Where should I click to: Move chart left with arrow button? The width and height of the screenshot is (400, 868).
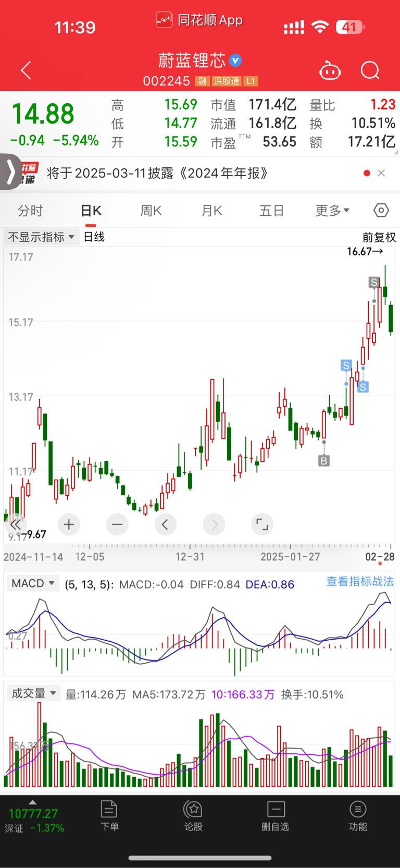(165, 524)
